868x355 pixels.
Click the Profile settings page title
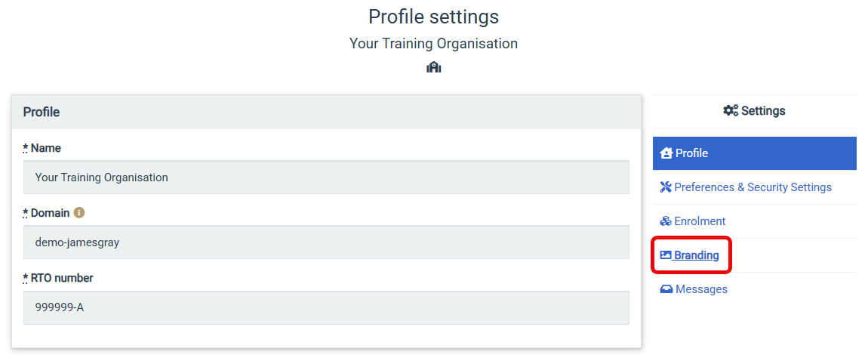point(433,17)
